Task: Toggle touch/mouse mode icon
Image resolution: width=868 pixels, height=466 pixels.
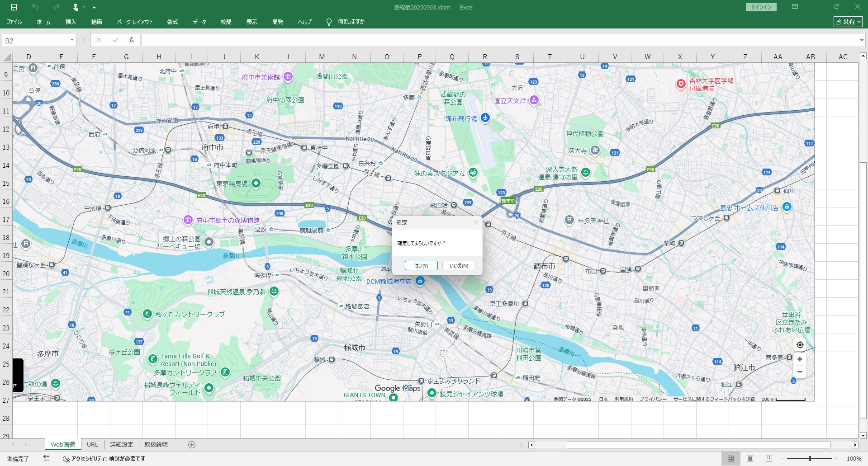Action: 76,7
